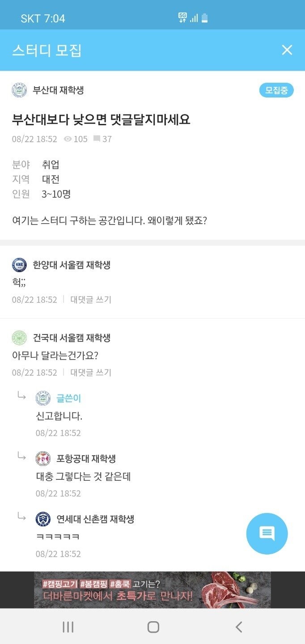Tap 포항공대 재학생 school emblem icon
Viewport: 305px width, 644px height.
(43, 458)
